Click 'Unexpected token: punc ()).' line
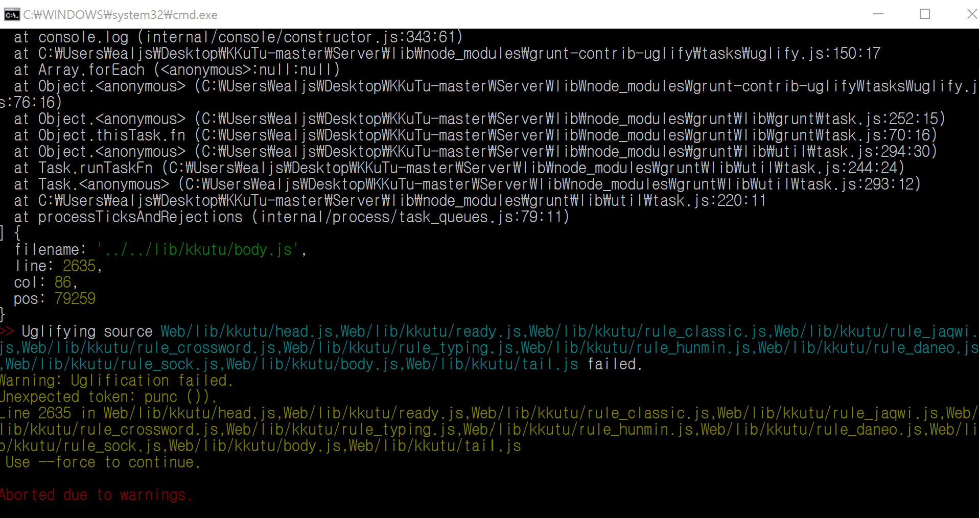The height and width of the screenshot is (518, 980). coord(108,397)
